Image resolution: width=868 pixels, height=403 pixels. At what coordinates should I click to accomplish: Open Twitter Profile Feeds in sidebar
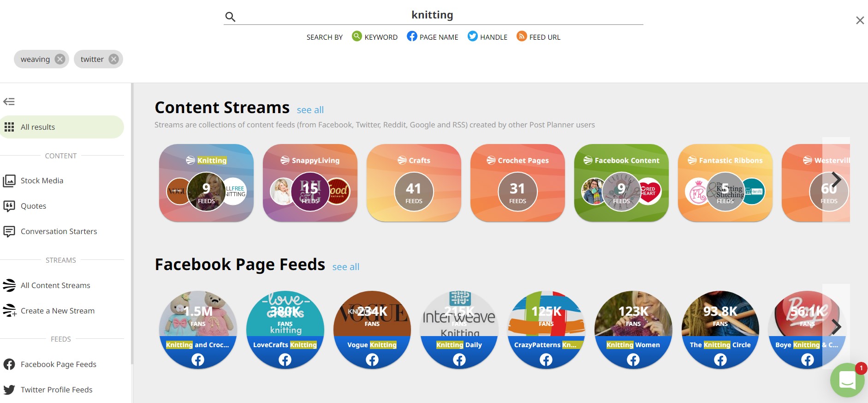point(48,390)
